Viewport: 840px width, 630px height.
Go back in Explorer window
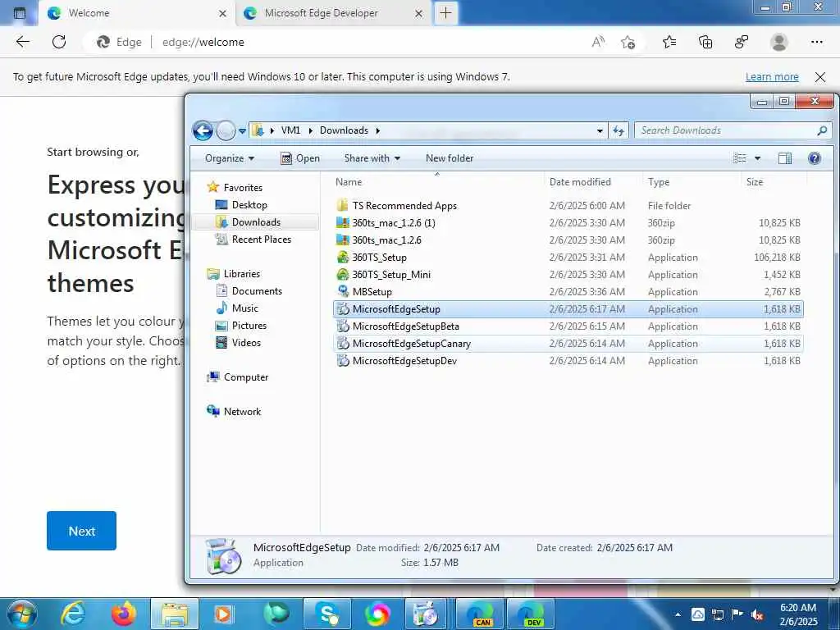pos(203,130)
